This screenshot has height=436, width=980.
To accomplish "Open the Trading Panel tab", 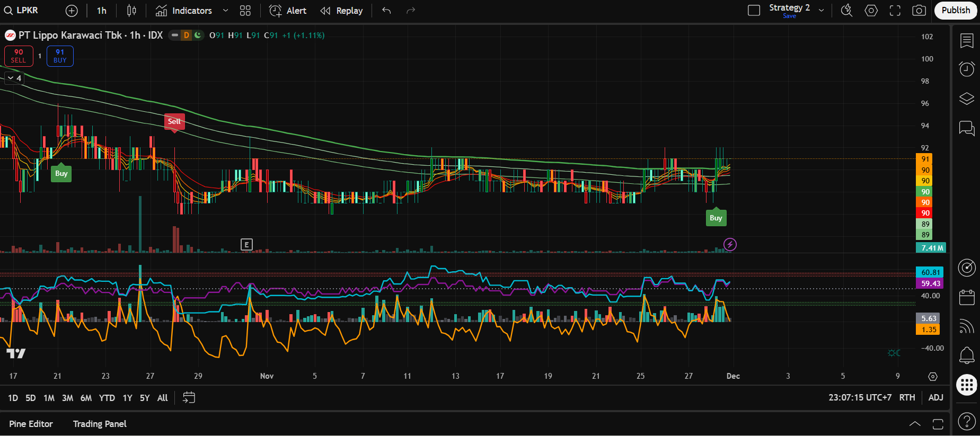I will pyautogui.click(x=100, y=424).
